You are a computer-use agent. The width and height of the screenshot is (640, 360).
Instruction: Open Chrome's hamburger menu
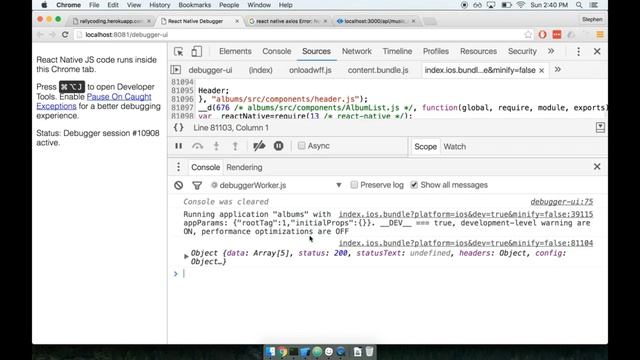600,35
